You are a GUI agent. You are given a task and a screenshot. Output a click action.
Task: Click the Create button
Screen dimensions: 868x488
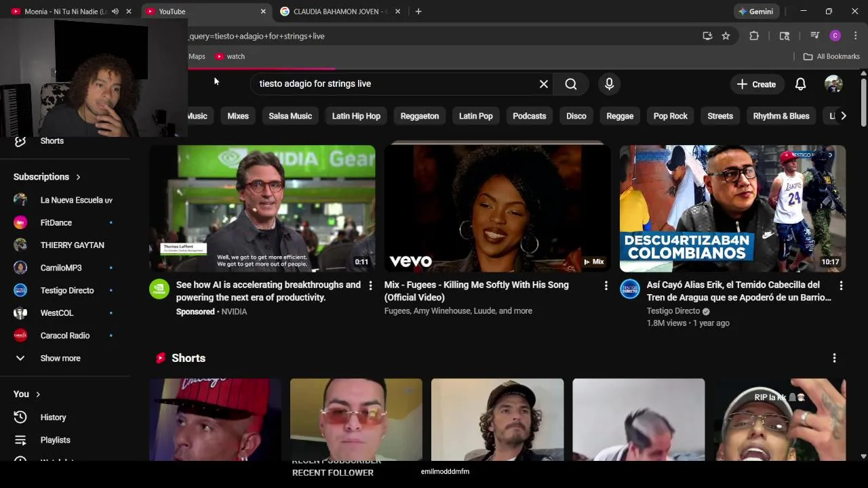click(x=756, y=84)
